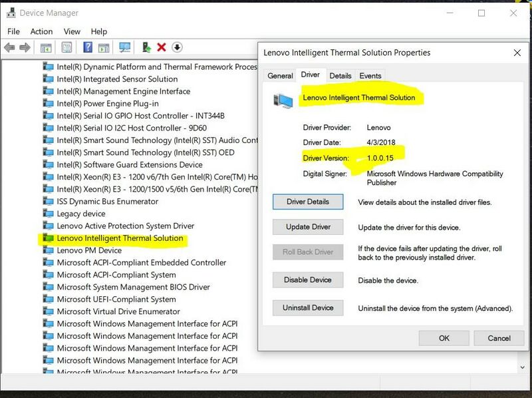
Task: Open the Events tab
Action: (x=370, y=76)
